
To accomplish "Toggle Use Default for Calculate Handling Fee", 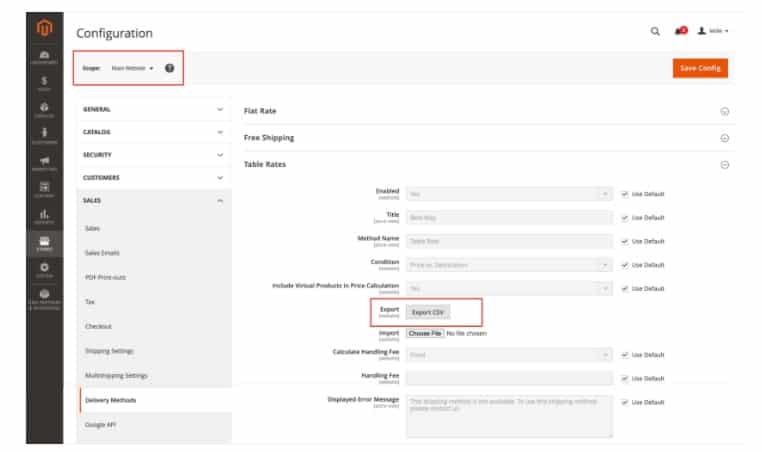I will click(625, 355).
